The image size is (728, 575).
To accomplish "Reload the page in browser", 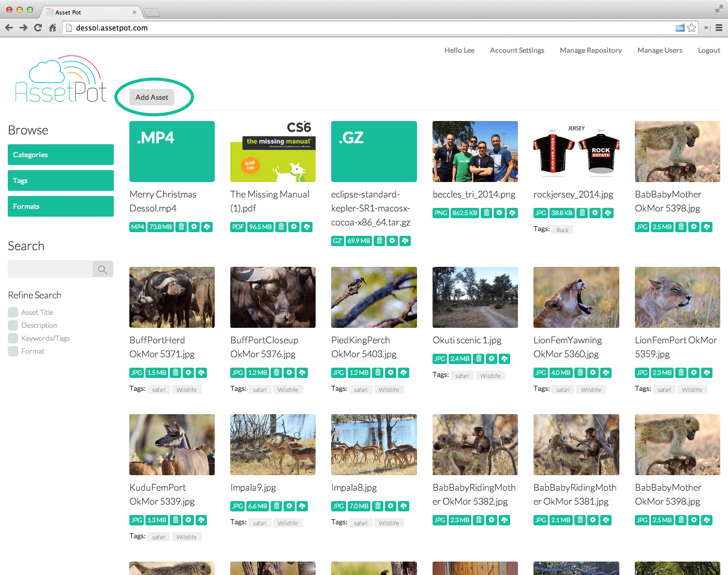I will tap(38, 28).
